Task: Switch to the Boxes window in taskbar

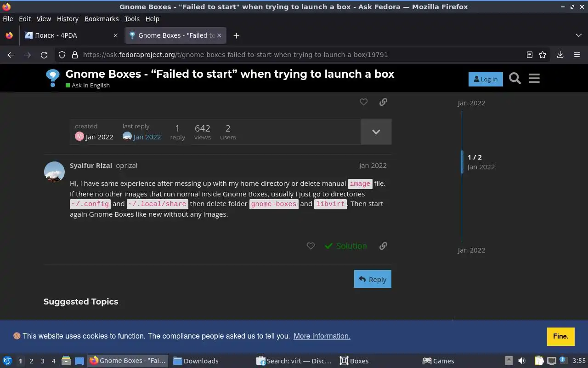Action: point(379,361)
